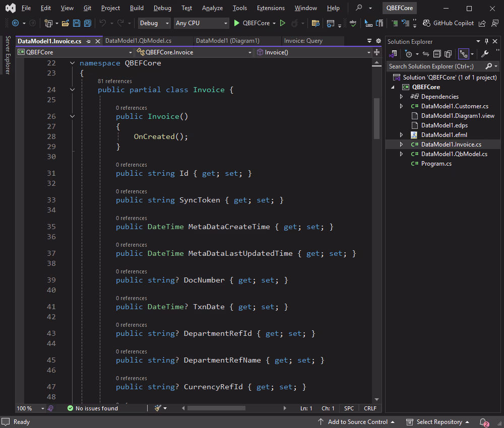Screen dimensions: 504x428
Task: Click the vertical scrollbar thumb of editor
Action: click(x=376, y=118)
